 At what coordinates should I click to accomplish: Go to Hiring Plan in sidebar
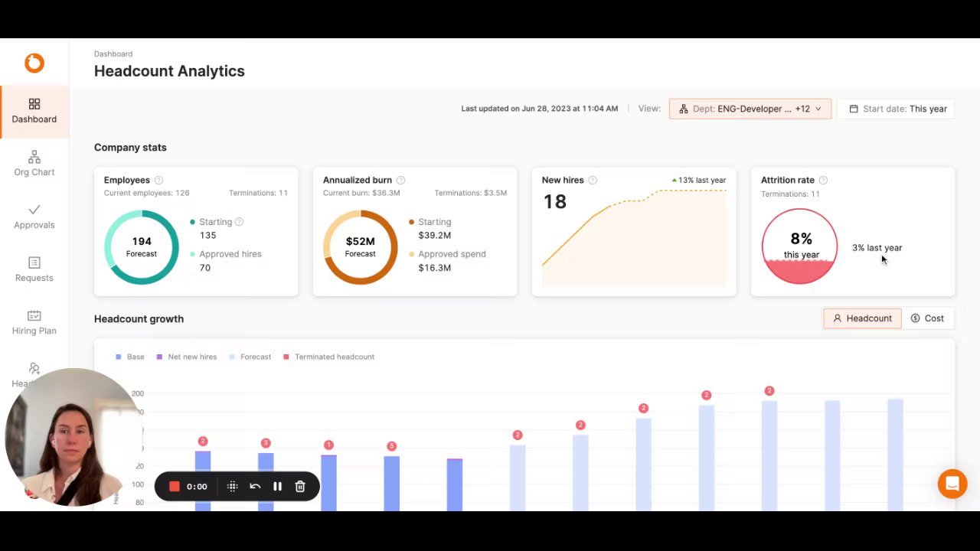coord(34,322)
